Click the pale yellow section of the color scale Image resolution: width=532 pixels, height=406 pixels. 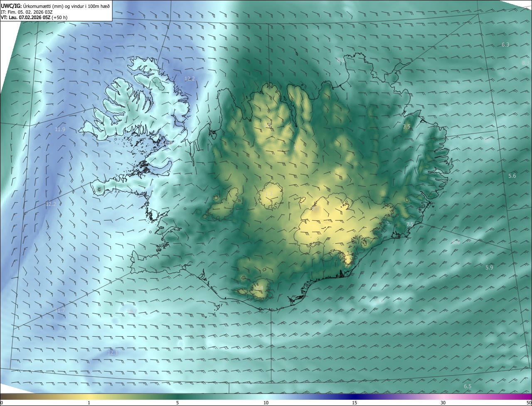89,397
